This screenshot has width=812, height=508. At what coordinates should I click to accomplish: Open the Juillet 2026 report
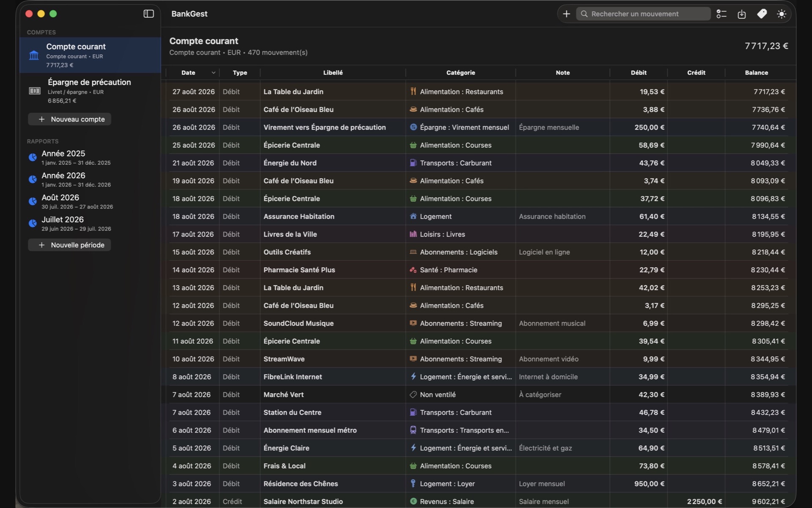[90, 224]
